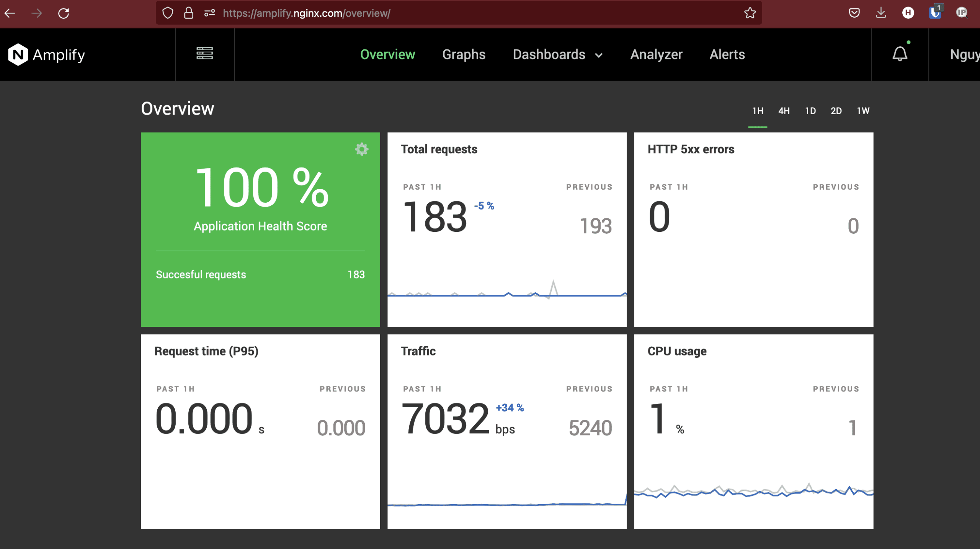Select the 4H time range

(784, 111)
